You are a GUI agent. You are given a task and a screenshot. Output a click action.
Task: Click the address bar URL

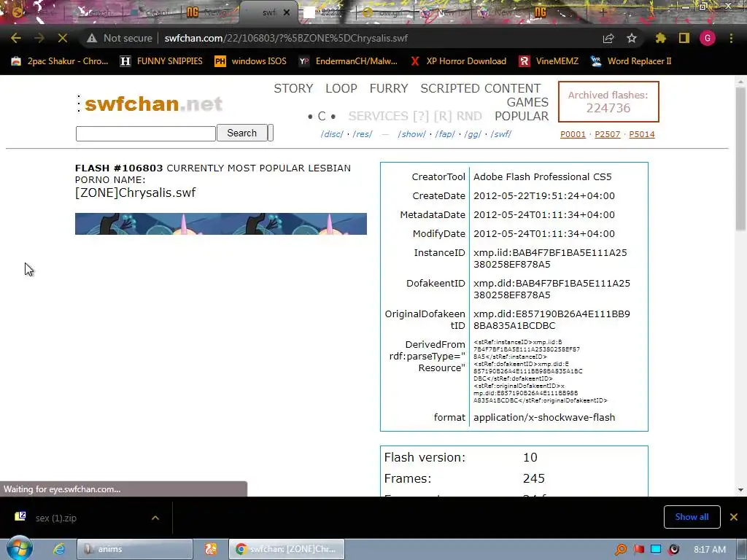pyautogui.click(x=286, y=38)
